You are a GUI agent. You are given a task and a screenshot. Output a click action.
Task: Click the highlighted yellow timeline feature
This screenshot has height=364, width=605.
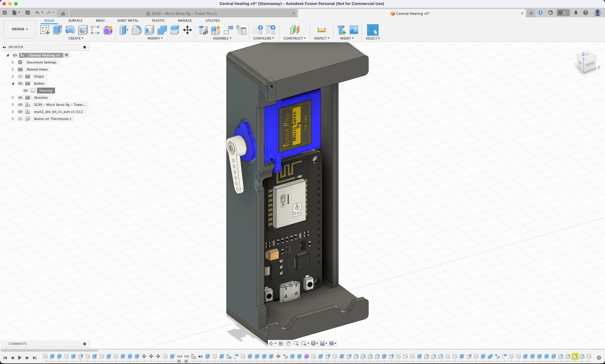(x=575, y=356)
